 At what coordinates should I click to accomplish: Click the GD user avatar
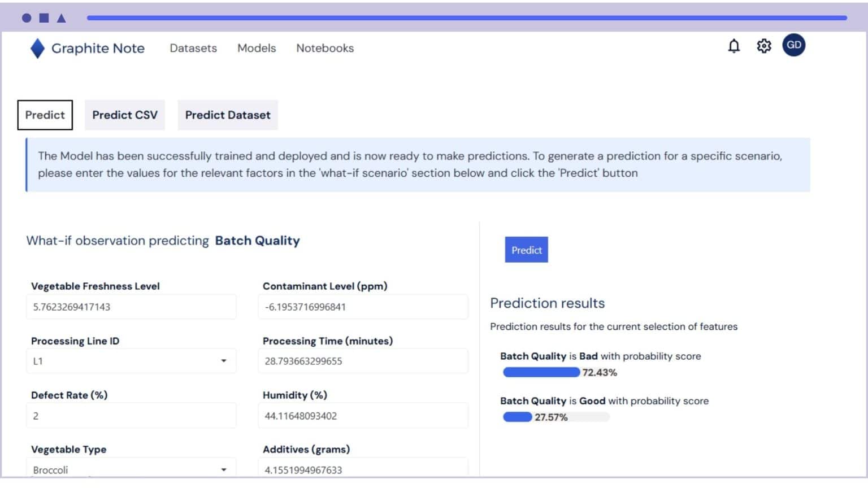794,45
